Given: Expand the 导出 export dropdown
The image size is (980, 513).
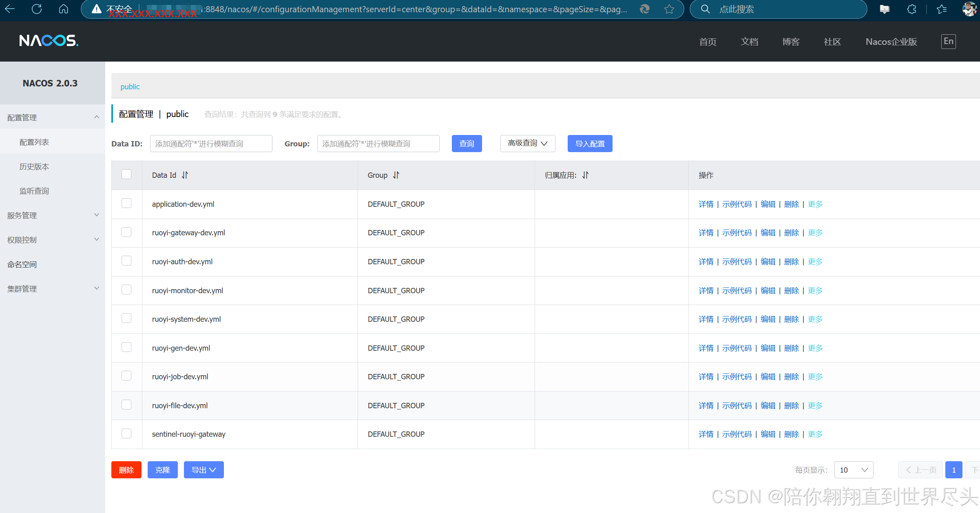Looking at the screenshot, I should coord(204,470).
